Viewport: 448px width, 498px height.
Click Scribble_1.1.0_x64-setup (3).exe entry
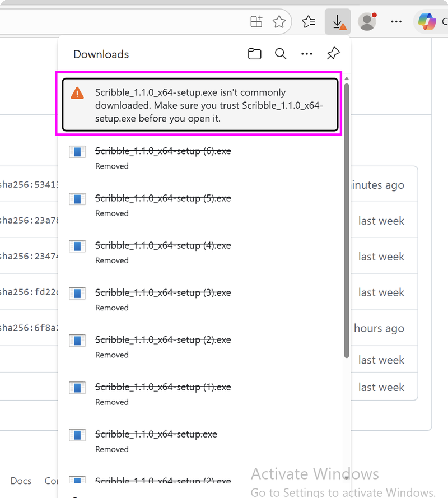[163, 293]
